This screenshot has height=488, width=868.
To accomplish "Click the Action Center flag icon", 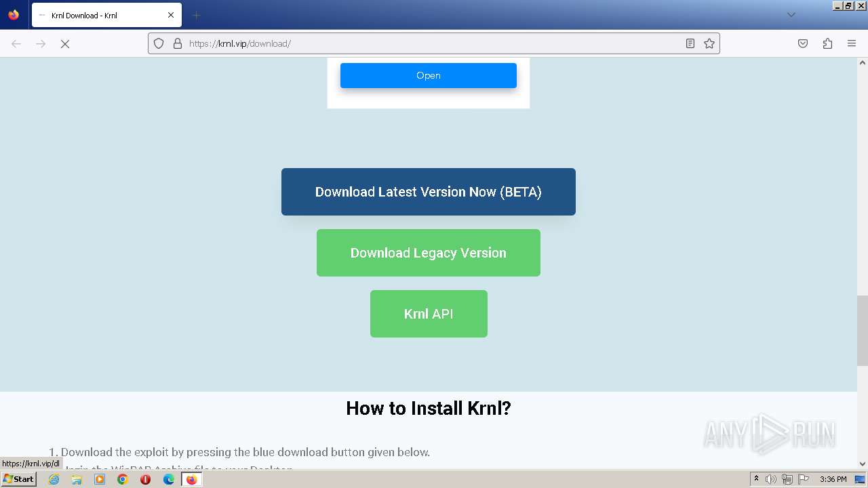I will click(x=804, y=479).
